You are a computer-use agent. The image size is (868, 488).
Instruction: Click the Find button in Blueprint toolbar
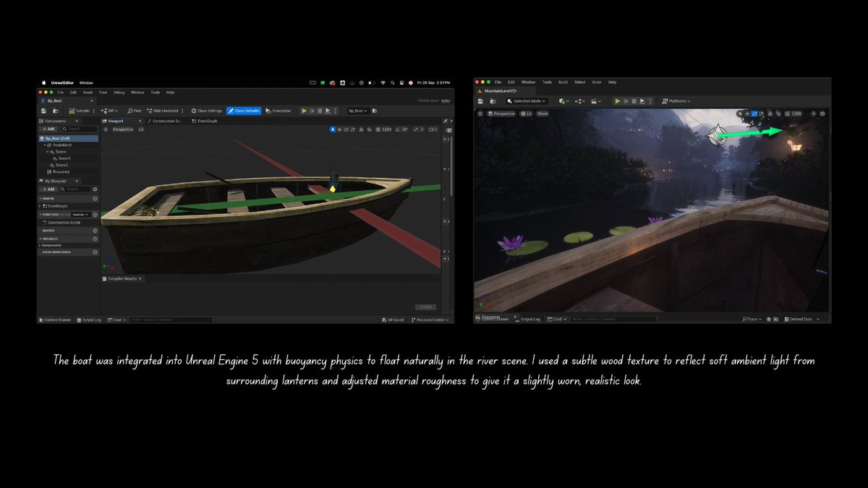click(x=135, y=111)
